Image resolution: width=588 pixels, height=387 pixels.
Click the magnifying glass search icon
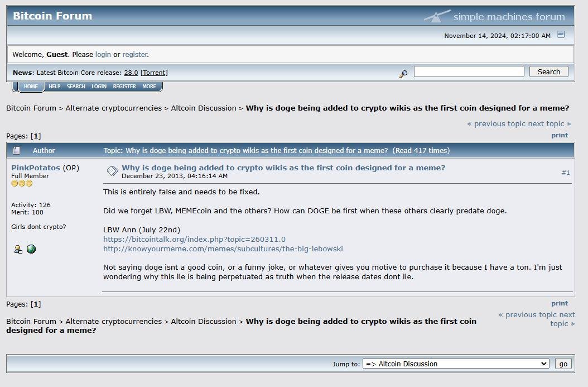click(x=403, y=74)
